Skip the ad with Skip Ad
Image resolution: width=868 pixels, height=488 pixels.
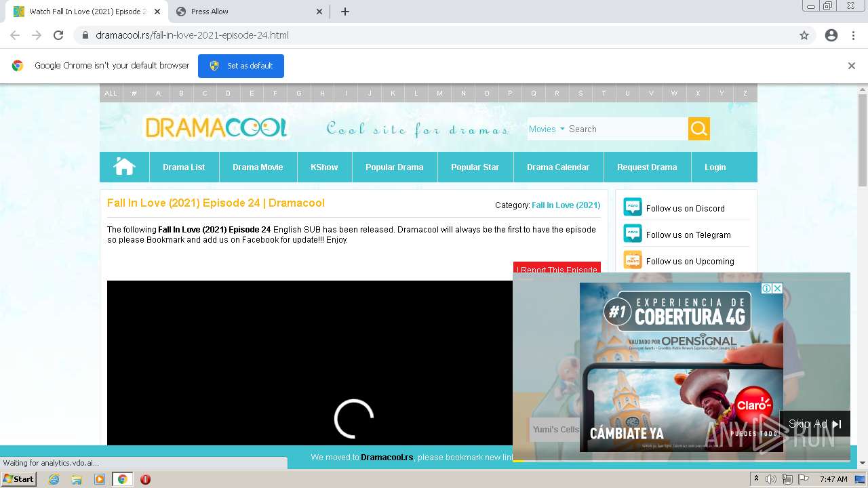pyautogui.click(x=814, y=424)
